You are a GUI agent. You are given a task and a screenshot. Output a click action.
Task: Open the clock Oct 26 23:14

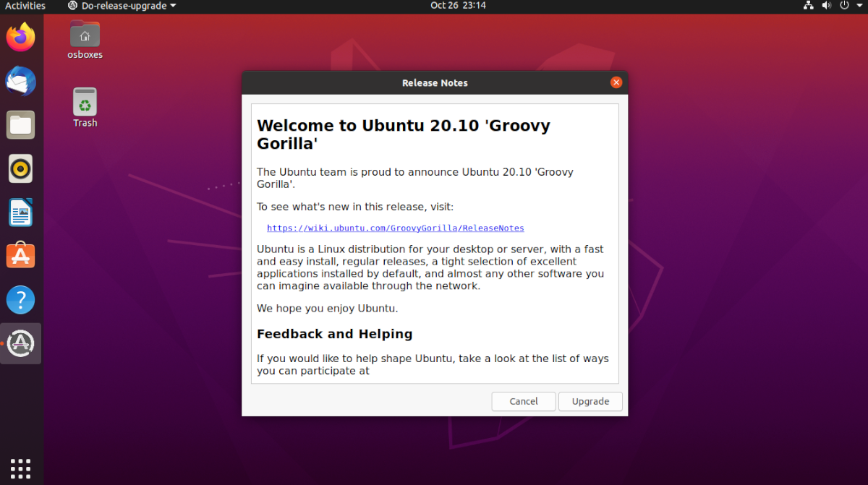click(x=458, y=6)
